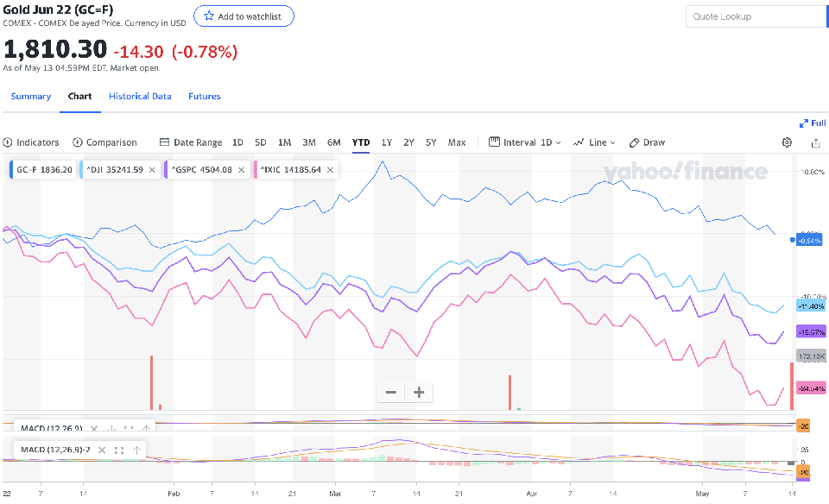
Task: Select the 1Y range option
Action: pos(387,142)
